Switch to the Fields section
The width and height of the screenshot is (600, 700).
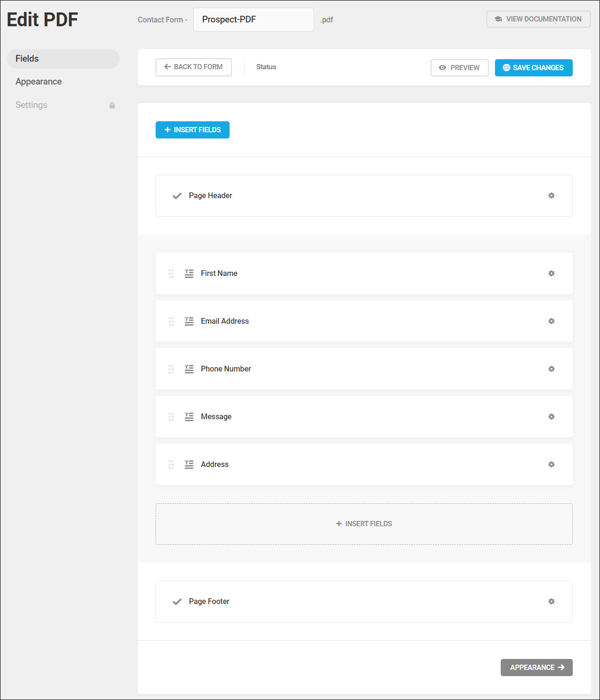pos(63,59)
